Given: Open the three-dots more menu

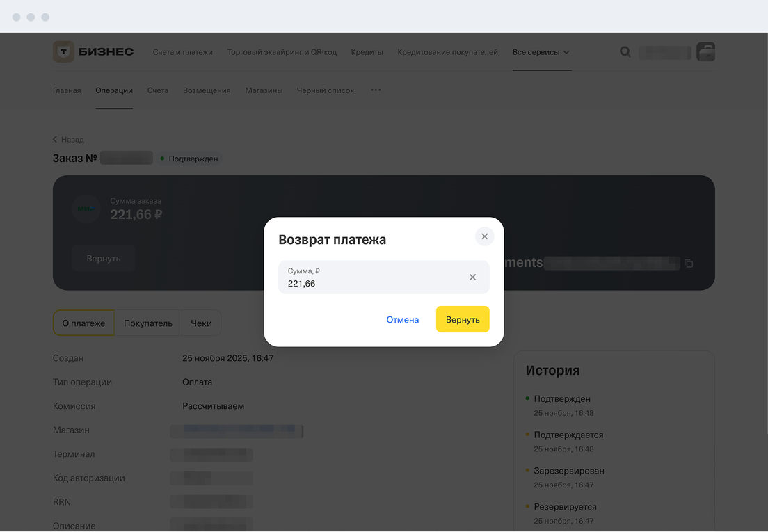Looking at the screenshot, I should click(x=376, y=90).
